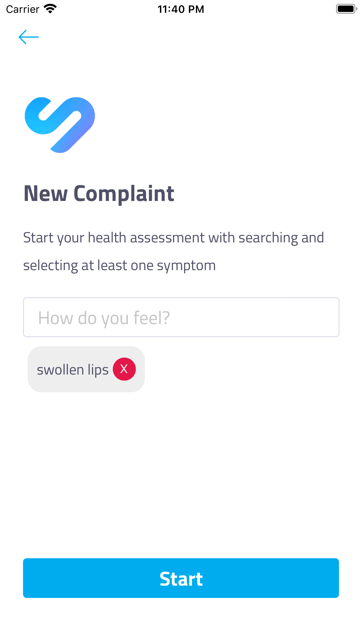Tap the "swollen lips" label text

click(x=73, y=370)
